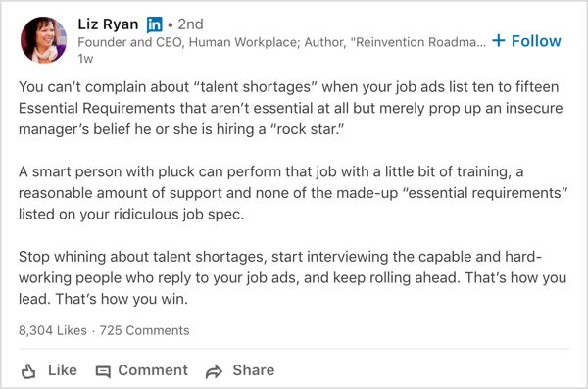
Task: Click the Like label text
Action: coord(63,370)
